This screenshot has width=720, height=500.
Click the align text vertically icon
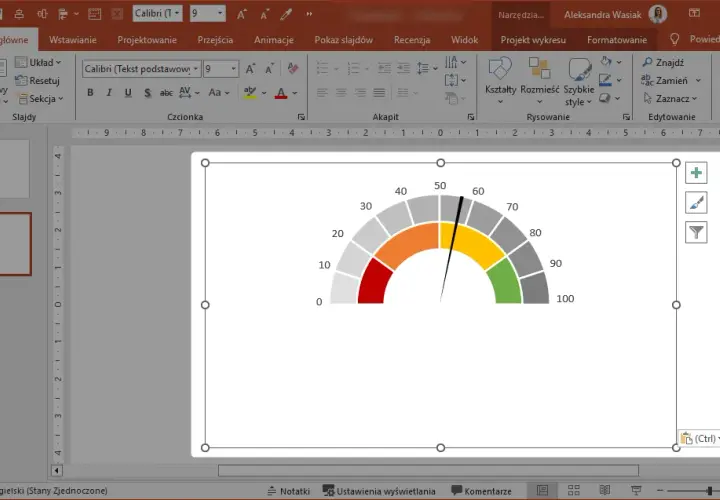(451, 80)
